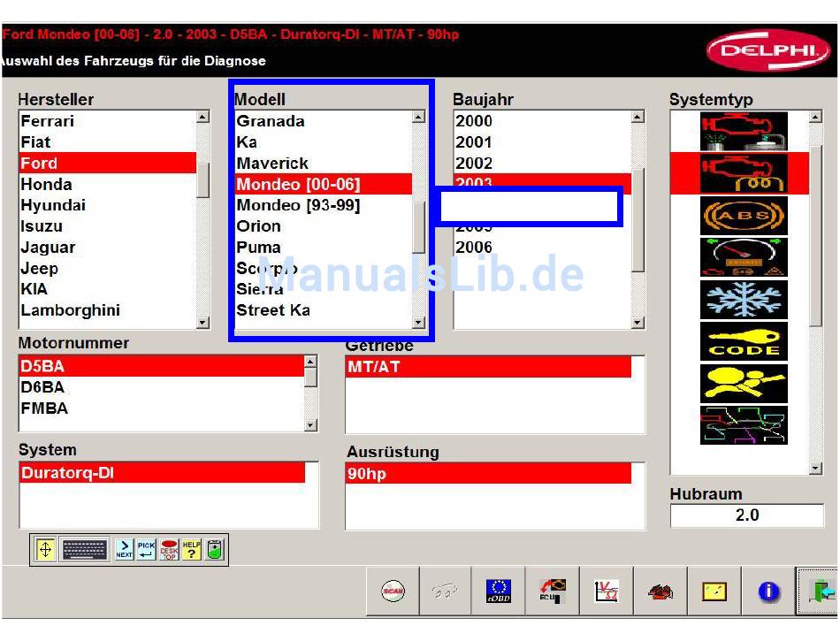Select the diesel engine glow plug icon
The image size is (840, 641).
coord(744,173)
